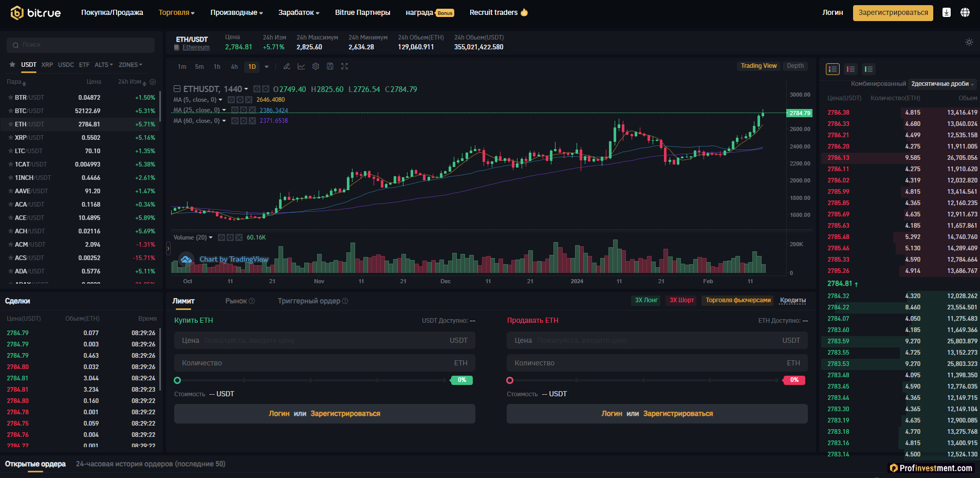Click the help icon next to Рынок
Image resolution: width=980 pixels, height=478 pixels.
252,301
